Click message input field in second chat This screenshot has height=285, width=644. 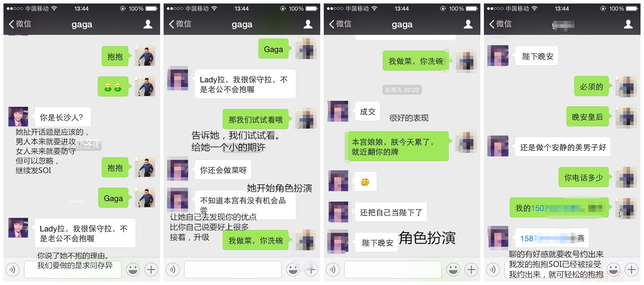(x=233, y=269)
